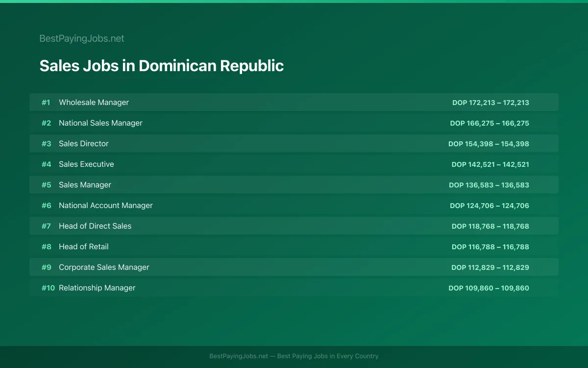This screenshot has height=368, width=588.
Task: Click salary DOP 112,829 – 112,829
Action: [x=490, y=267]
